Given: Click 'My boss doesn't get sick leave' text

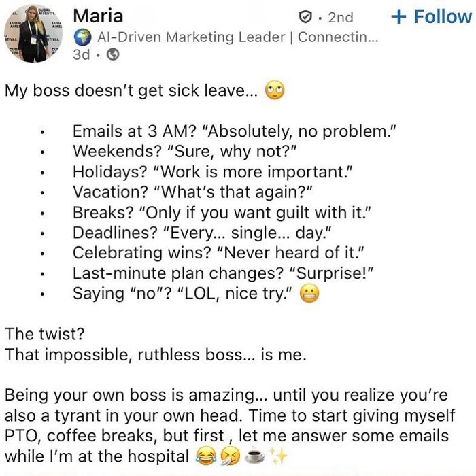Looking at the screenshot, I should pyautogui.click(x=131, y=90).
